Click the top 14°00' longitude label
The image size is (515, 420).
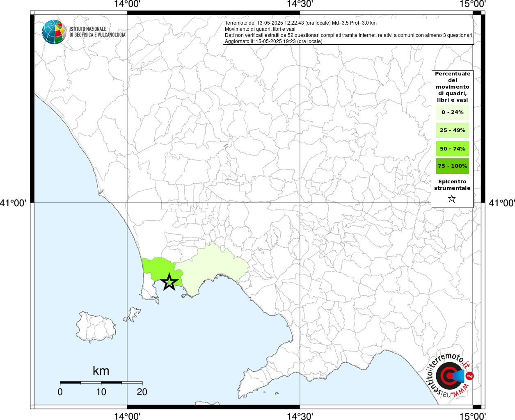tap(128, 4)
